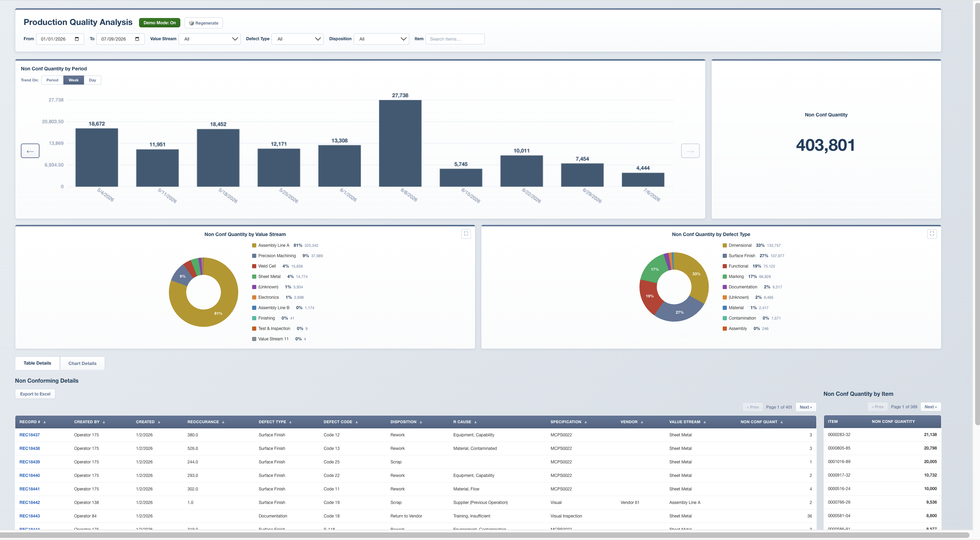Open record REC18440
The height and width of the screenshot is (540, 980).
click(30, 475)
